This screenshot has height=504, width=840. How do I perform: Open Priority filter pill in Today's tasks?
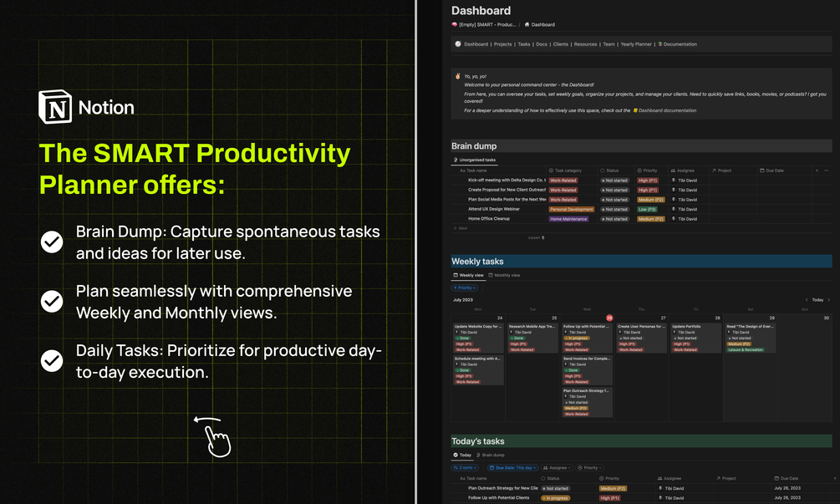590,467
